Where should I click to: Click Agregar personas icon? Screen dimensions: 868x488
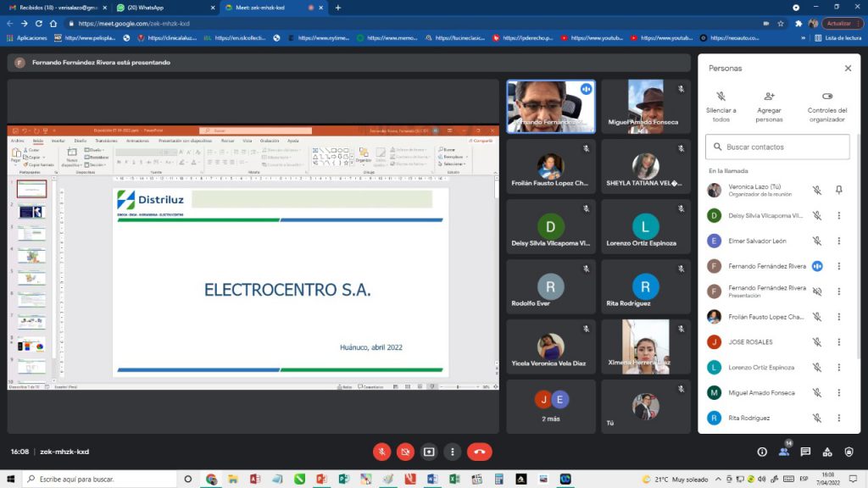pos(769,97)
